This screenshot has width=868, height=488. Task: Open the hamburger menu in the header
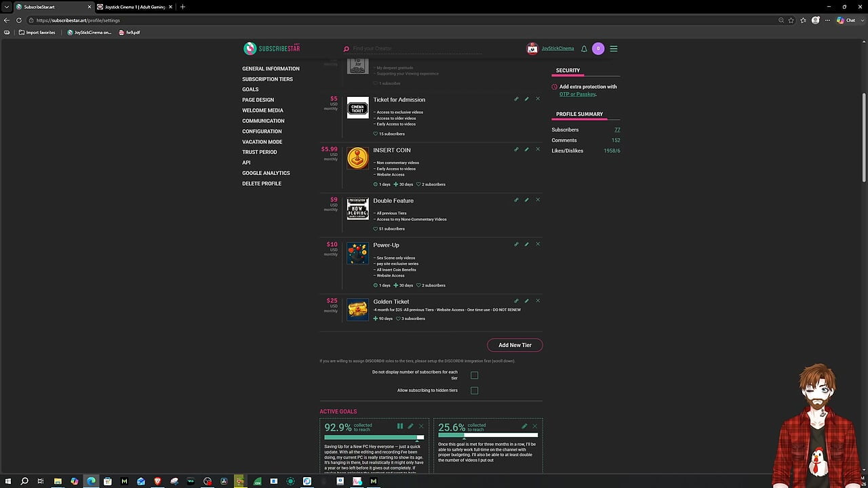pos(614,49)
